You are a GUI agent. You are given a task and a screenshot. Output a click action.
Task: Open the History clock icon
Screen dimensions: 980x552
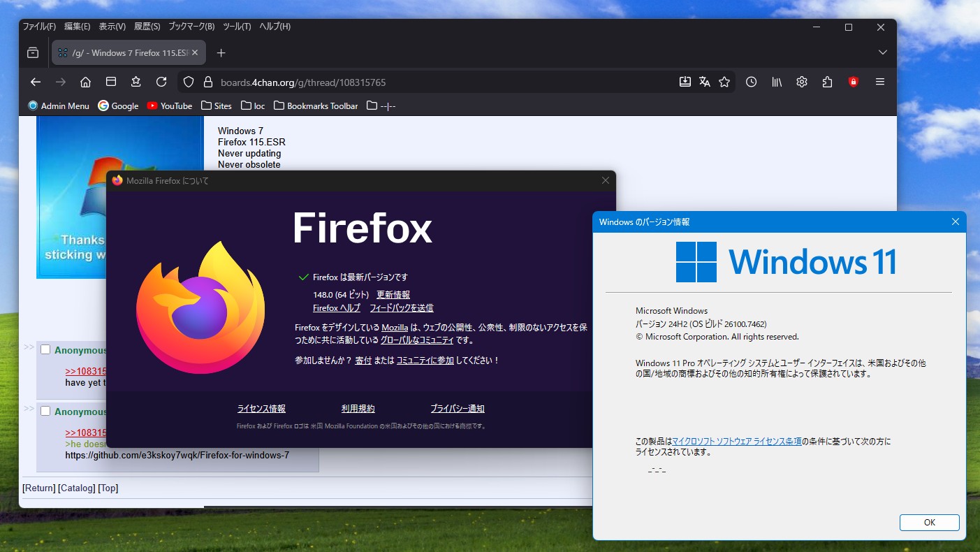pos(751,82)
